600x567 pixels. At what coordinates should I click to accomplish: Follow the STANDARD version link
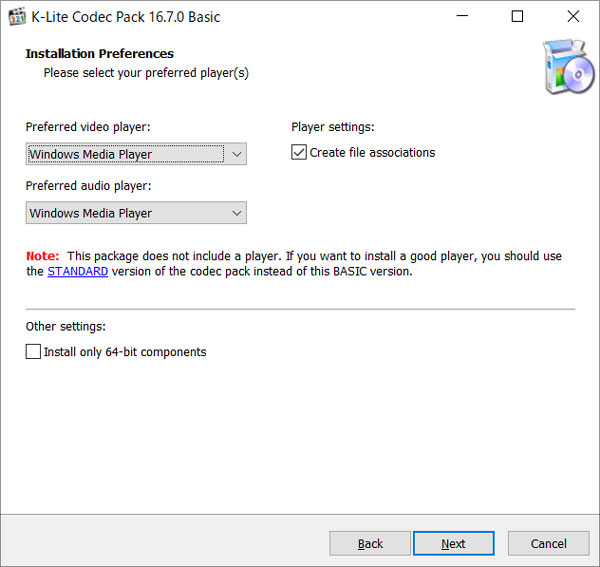click(78, 271)
